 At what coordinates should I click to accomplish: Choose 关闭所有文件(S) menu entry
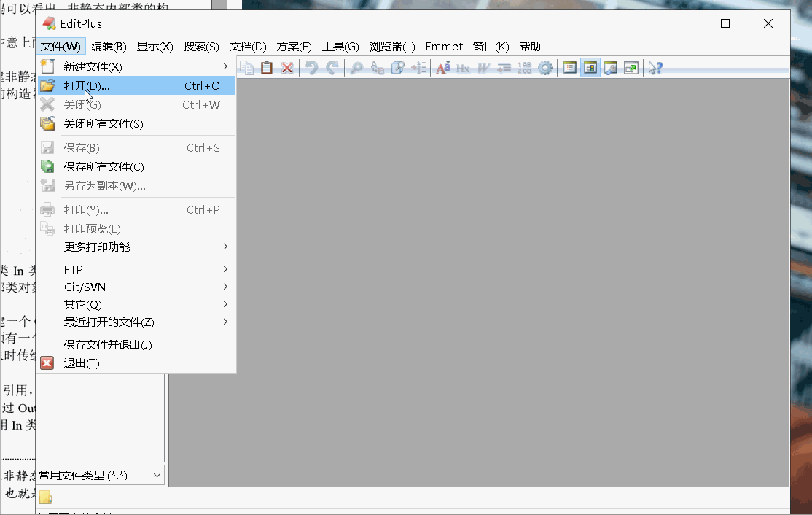point(137,124)
